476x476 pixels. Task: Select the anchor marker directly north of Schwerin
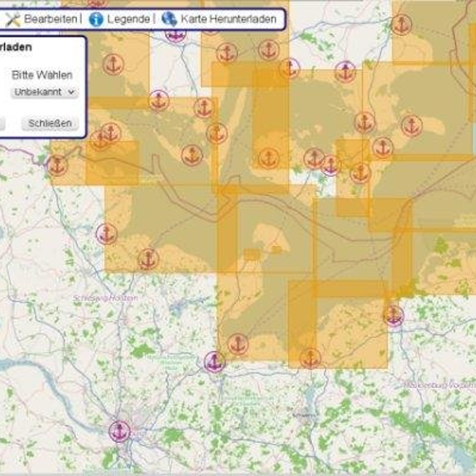click(310, 358)
